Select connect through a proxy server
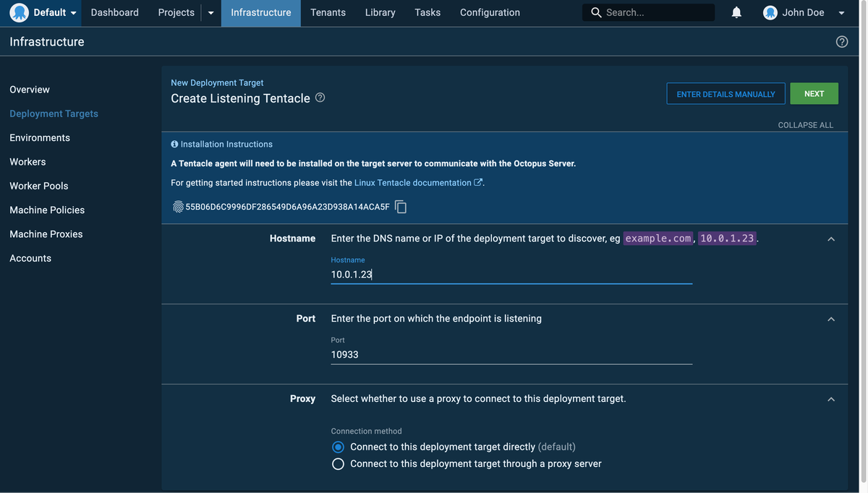Viewport: 868px width, 493px height. pos(337,463)
